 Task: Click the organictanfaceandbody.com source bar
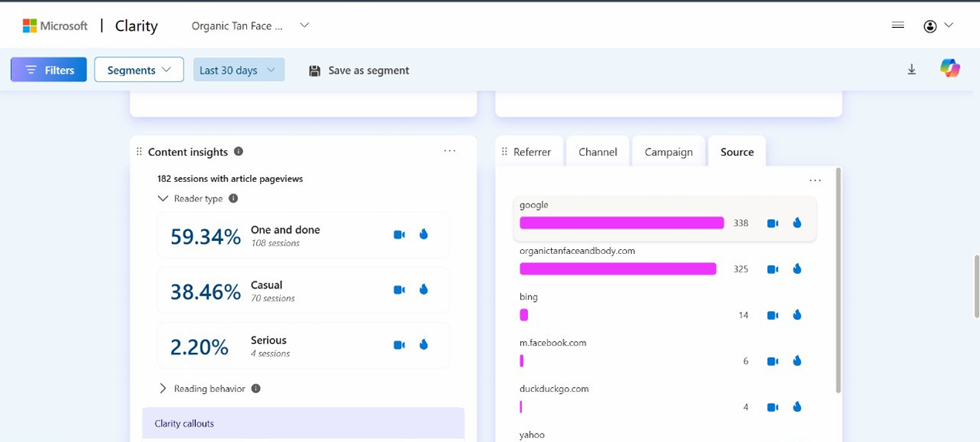tap(618, 269)
